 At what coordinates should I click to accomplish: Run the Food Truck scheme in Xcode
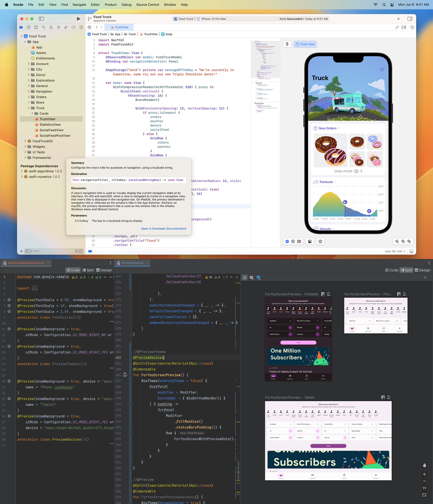tap(78, 19)
